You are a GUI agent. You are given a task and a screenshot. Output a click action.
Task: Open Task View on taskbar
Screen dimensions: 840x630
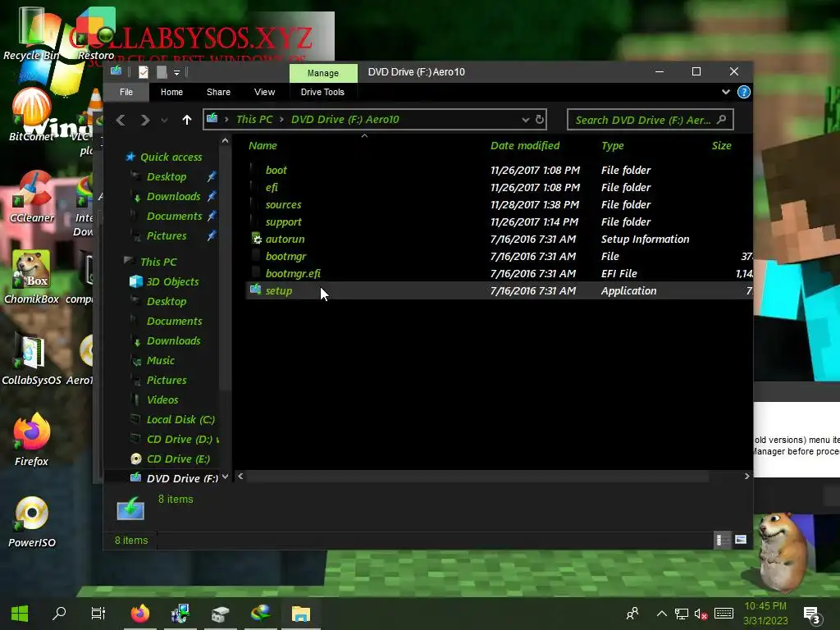[98, 614]
